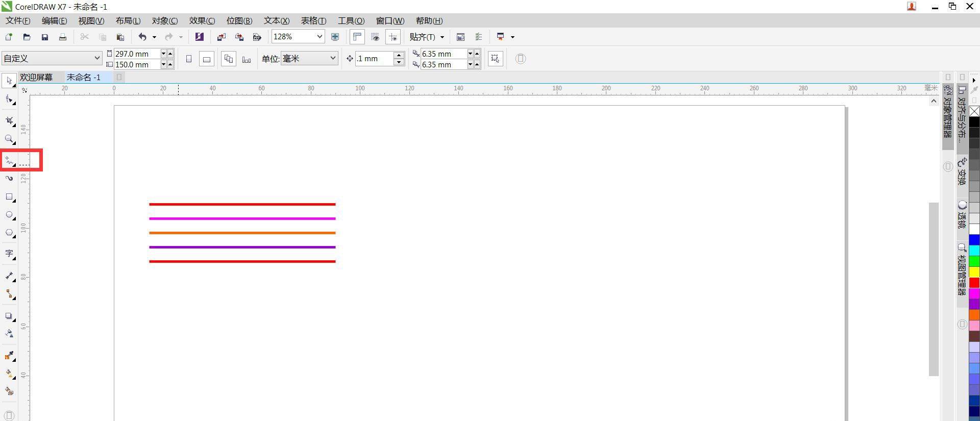Pick the red swatch in color palette
980x421 pixels.
click(974, 283)
